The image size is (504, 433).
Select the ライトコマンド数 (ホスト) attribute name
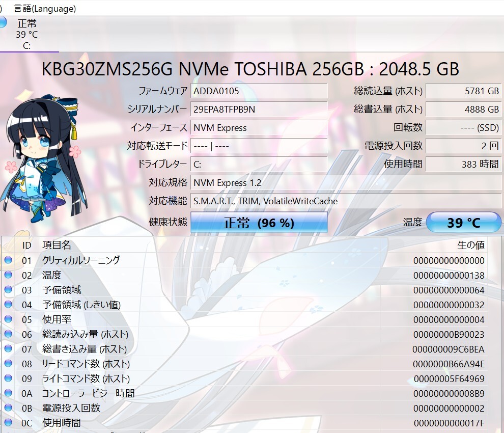(x=86, y=378)
